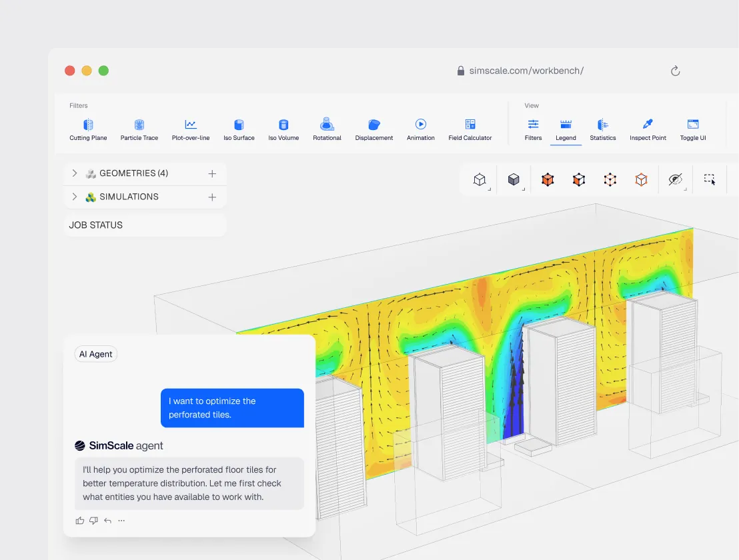The height and width of the screenshot is (560, 739).
Task: Click the AI Agent tag
Action: (95, 354)
